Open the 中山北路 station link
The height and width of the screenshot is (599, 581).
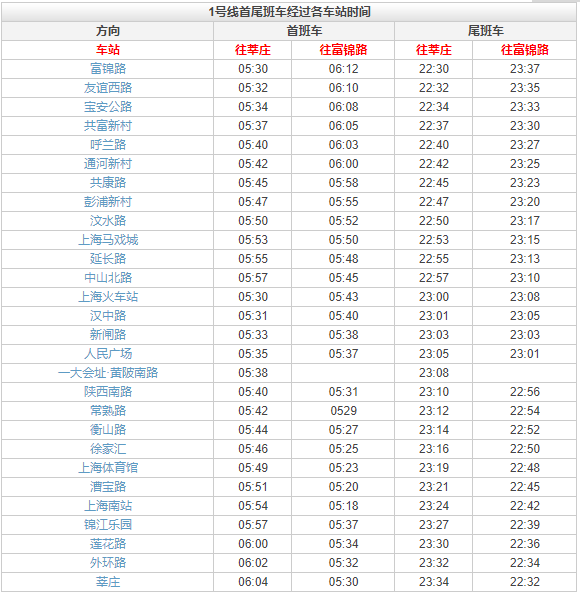pyautogui.click(x=108, y=278)
